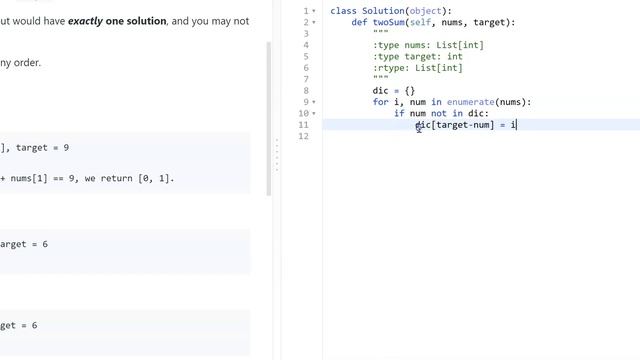Click the 'ny order.' description text
The height and width of the screenshot is (360, 640).
point(20,63)
